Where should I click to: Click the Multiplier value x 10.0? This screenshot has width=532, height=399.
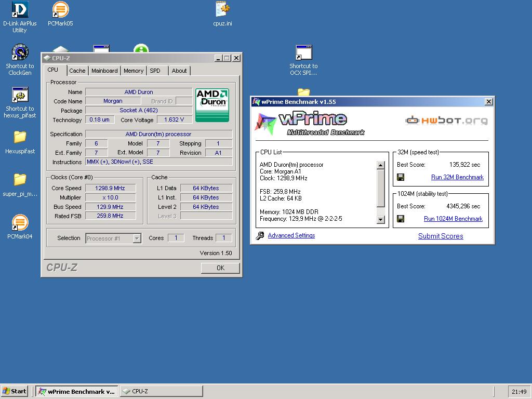(110, 197)
